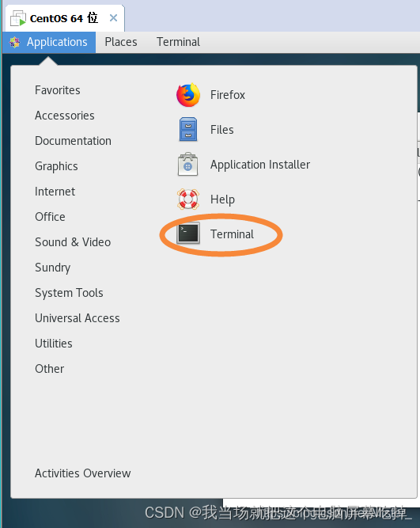Click the CentOS logo beside Applications
Image resolution: width=420 pixels, height=528 pixels.
coord(14,42)
